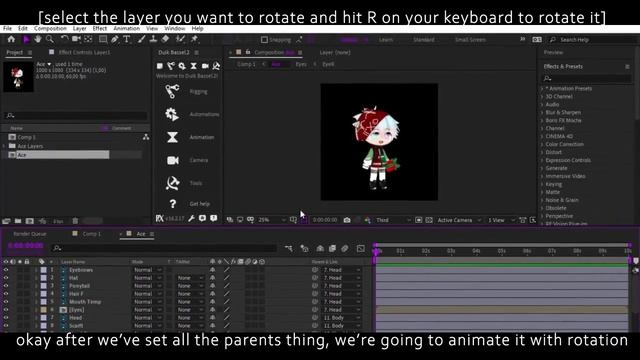Switch to the Small Screen workspace

(x=470, y=40)
